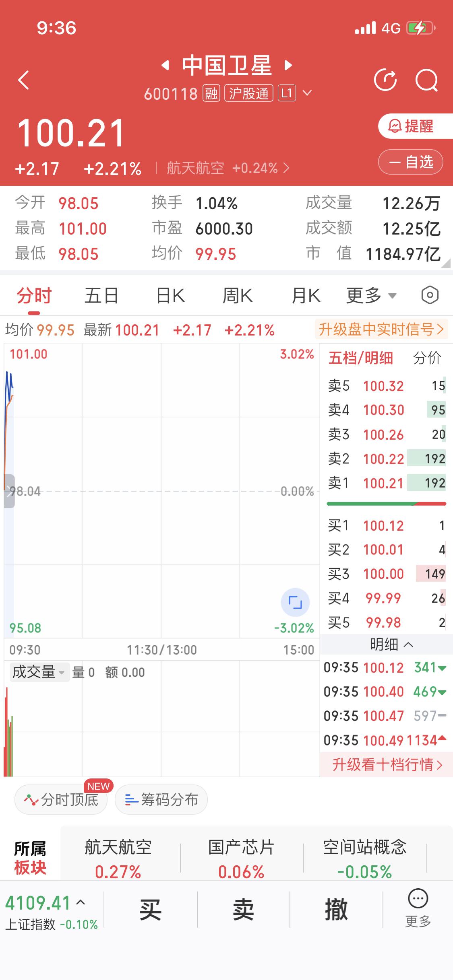Tap the refresh/share circular arrow icon
The image size is (453, 980).
pyautogui.click(x=385, y=80)
